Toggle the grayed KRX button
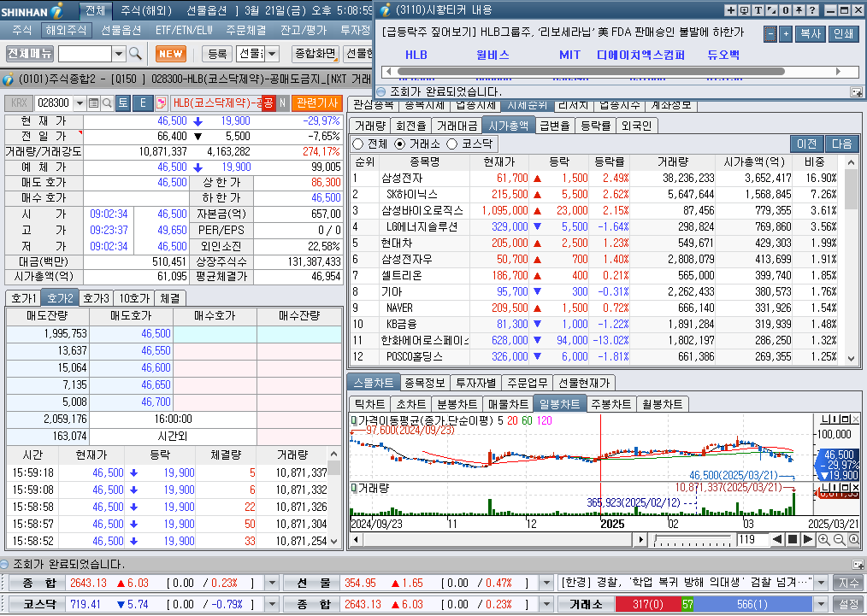 tap(19, 103)
